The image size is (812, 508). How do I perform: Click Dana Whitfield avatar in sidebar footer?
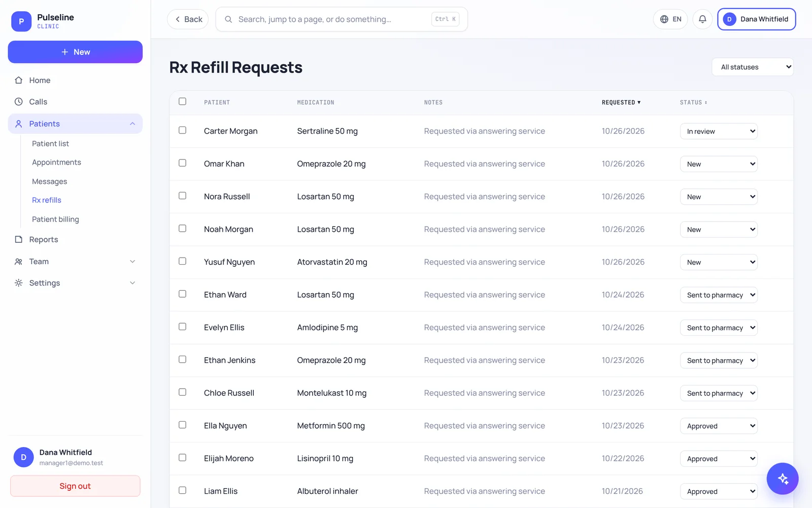(23, 457)
